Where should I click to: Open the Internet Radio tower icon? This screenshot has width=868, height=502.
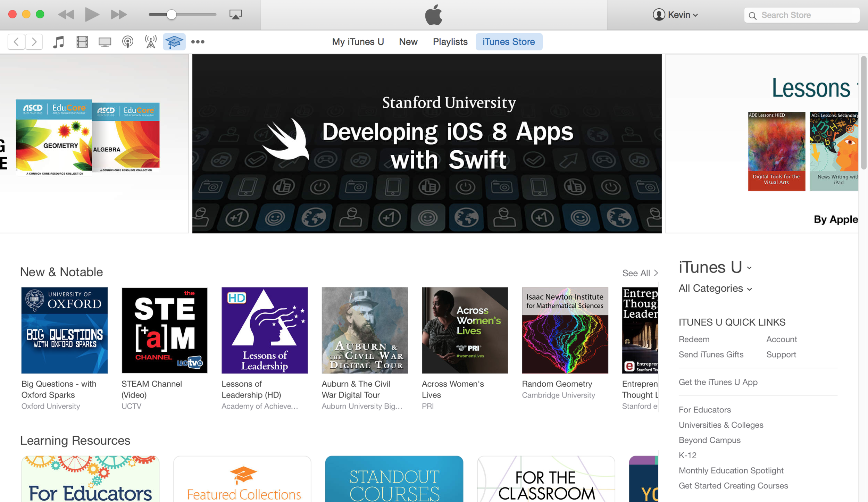click(151, 42)
